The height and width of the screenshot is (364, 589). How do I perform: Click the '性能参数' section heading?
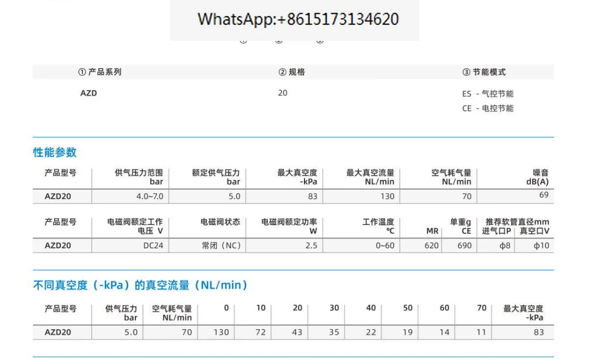(55, 152)
